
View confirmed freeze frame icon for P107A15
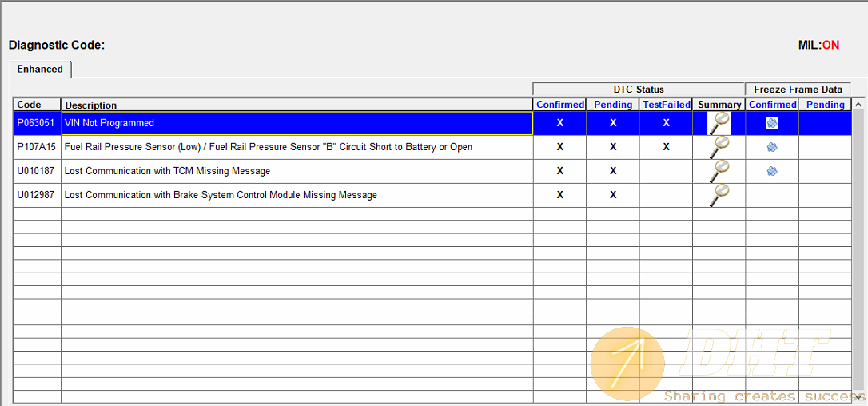click(x=772, y=147)
